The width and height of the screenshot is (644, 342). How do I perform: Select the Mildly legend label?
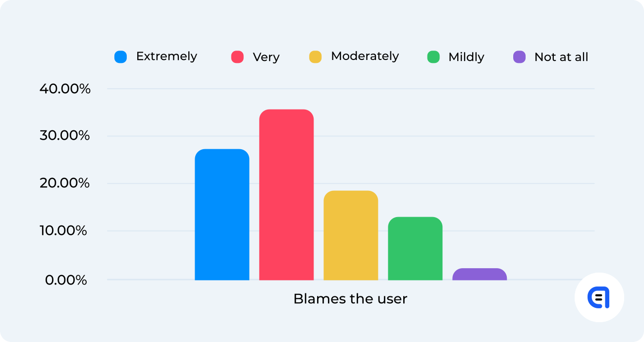(x=466, y=57)
